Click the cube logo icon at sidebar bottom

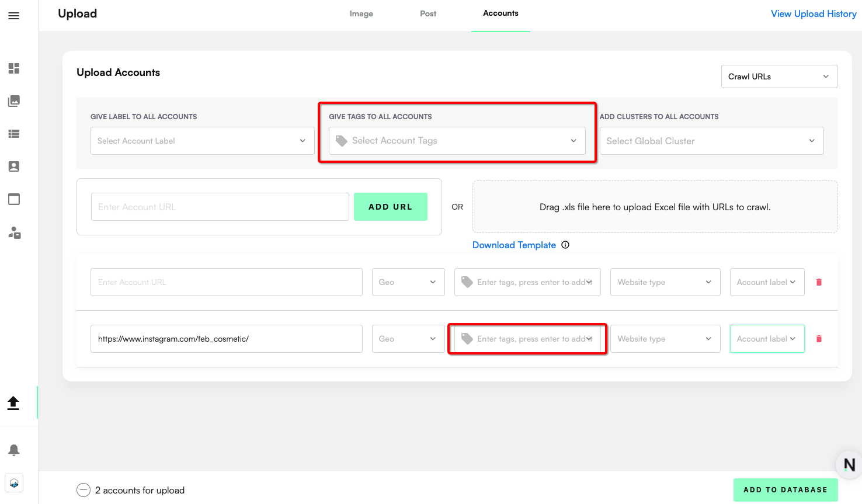point(14,483)
